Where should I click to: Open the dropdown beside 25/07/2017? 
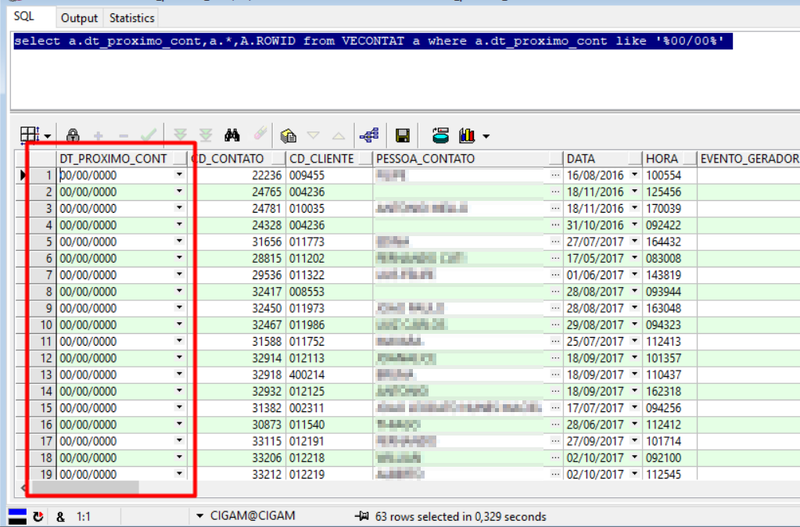coord(635,341)
